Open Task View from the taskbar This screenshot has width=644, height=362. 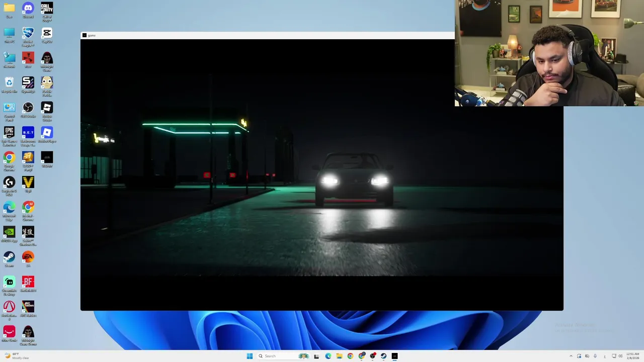[316, 356]
